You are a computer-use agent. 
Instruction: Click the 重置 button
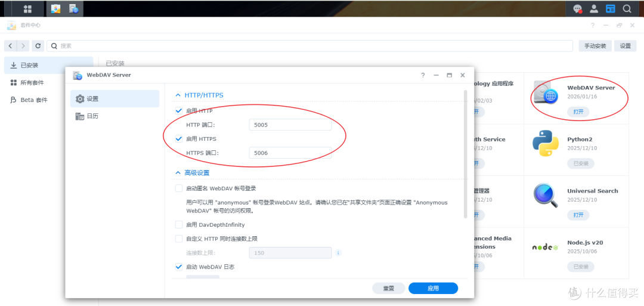coord(389,288)
